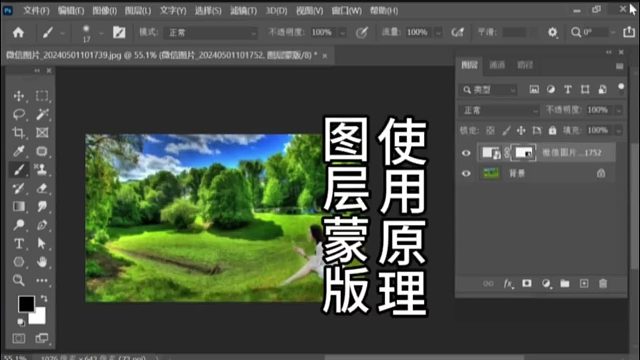Select the Smudge tool
Screen dimensions: 640x360
pos(42,207)
